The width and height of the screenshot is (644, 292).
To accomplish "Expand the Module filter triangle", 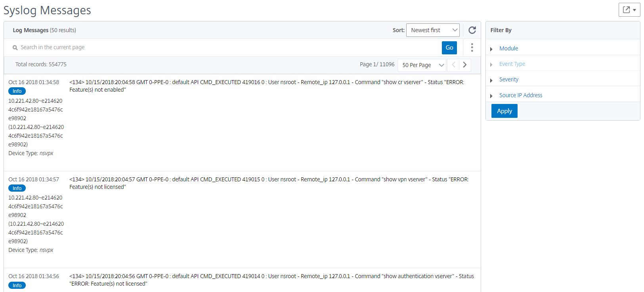I will pos(491,49).
